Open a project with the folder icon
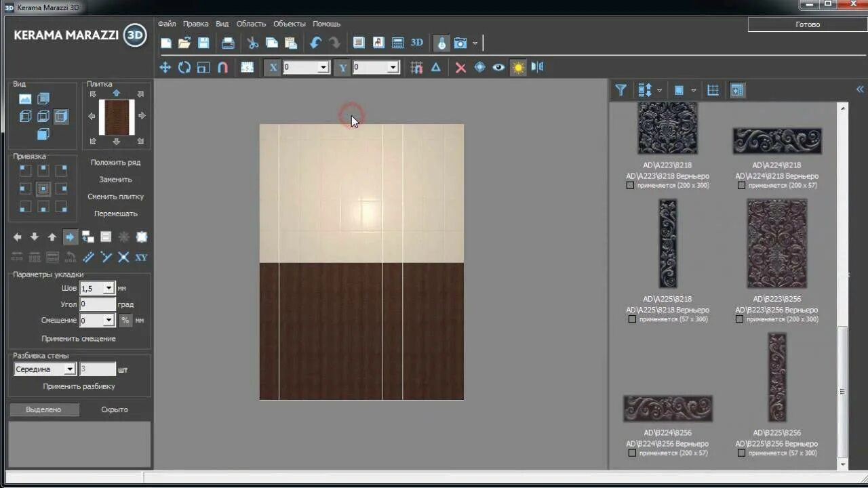Screen dimensions: 868x488 tap(184, 43)
